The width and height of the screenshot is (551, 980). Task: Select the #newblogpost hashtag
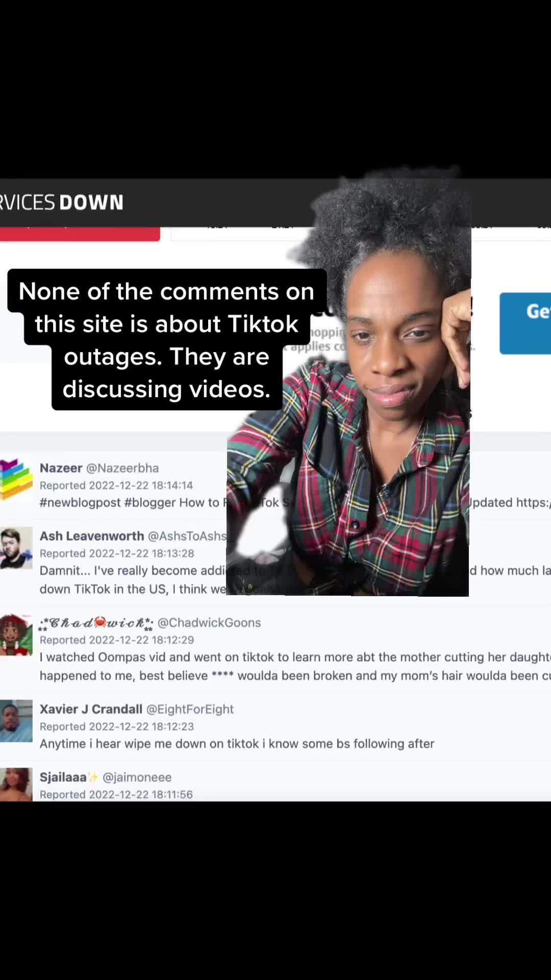click(x=80, y=503)
